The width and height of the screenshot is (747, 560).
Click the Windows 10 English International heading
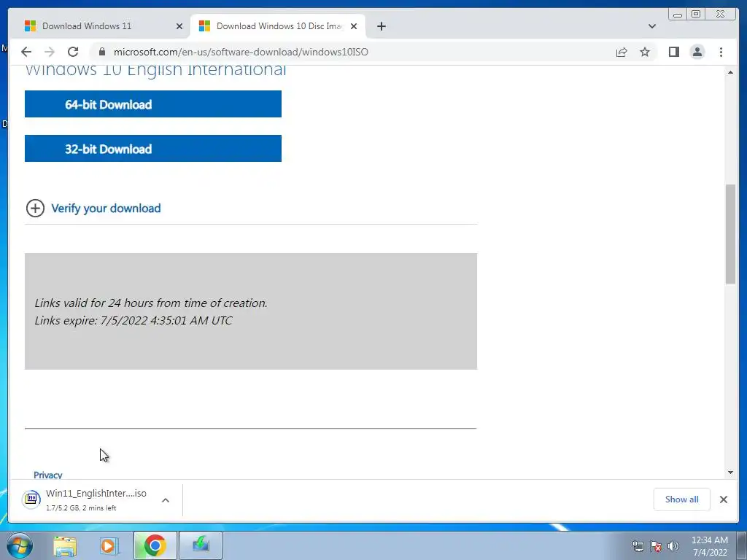156,70
